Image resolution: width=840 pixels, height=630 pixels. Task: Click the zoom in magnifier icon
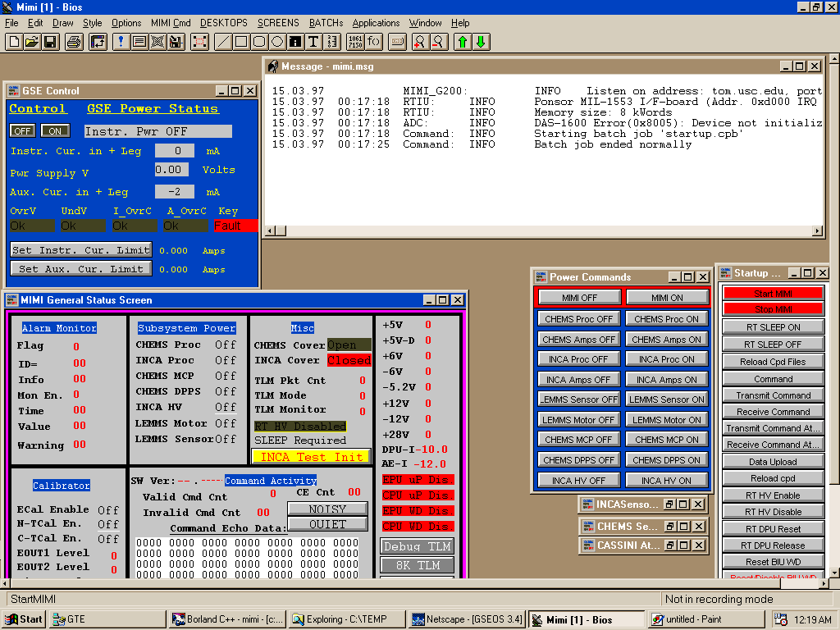[x=420, y=42]
